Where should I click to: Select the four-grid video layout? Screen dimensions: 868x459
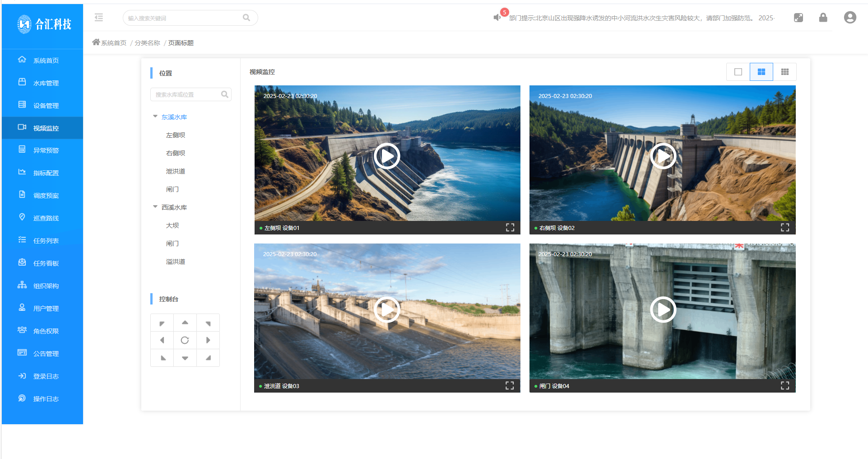tap(761, 72)
